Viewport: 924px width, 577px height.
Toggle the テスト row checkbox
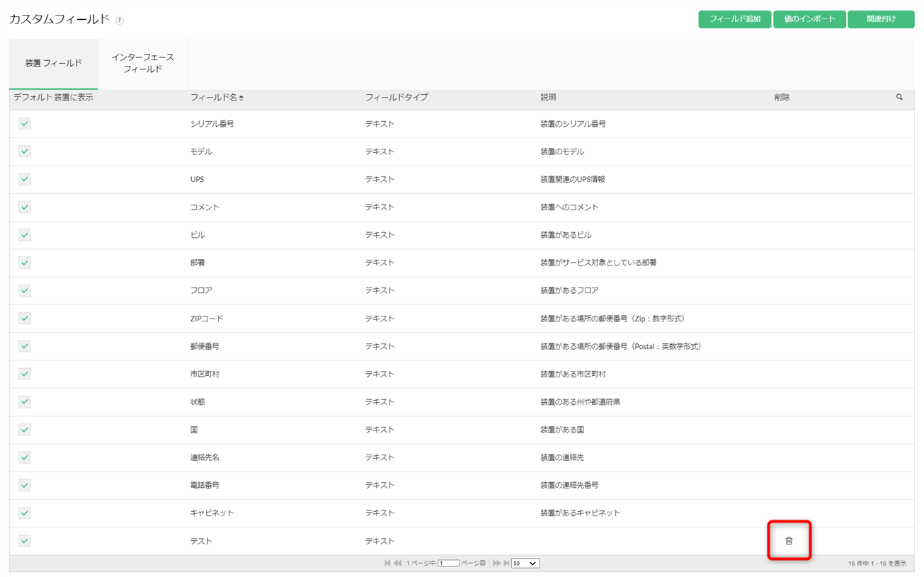[x=25, y=541]
